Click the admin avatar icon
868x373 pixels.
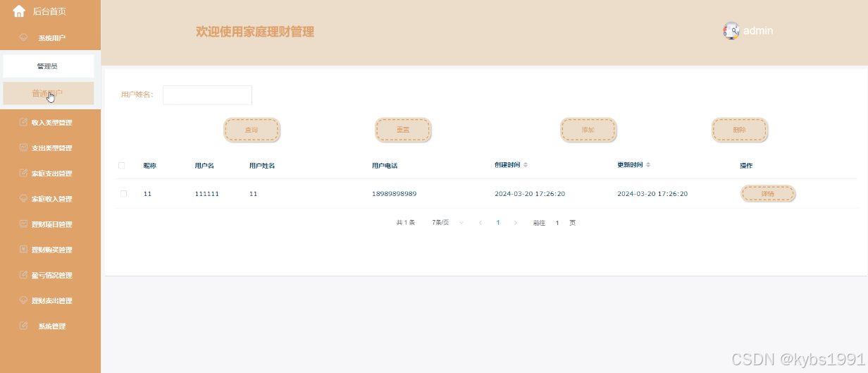731,30
